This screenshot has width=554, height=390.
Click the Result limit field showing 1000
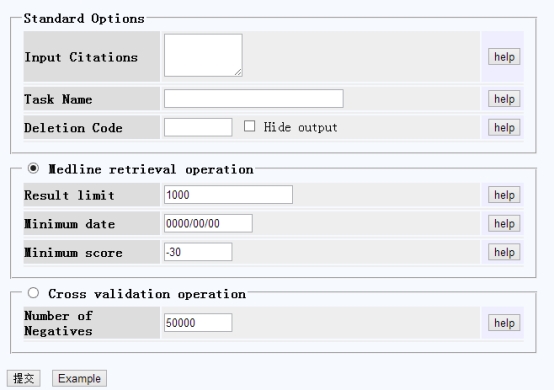tap(228, 195)
